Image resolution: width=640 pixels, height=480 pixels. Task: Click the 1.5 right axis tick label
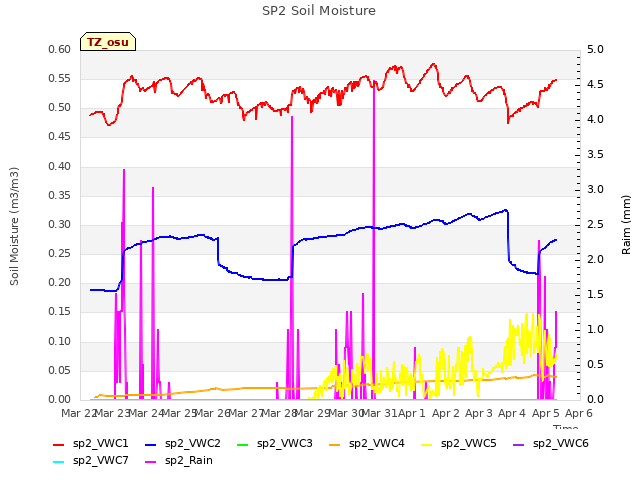point(595,295)
